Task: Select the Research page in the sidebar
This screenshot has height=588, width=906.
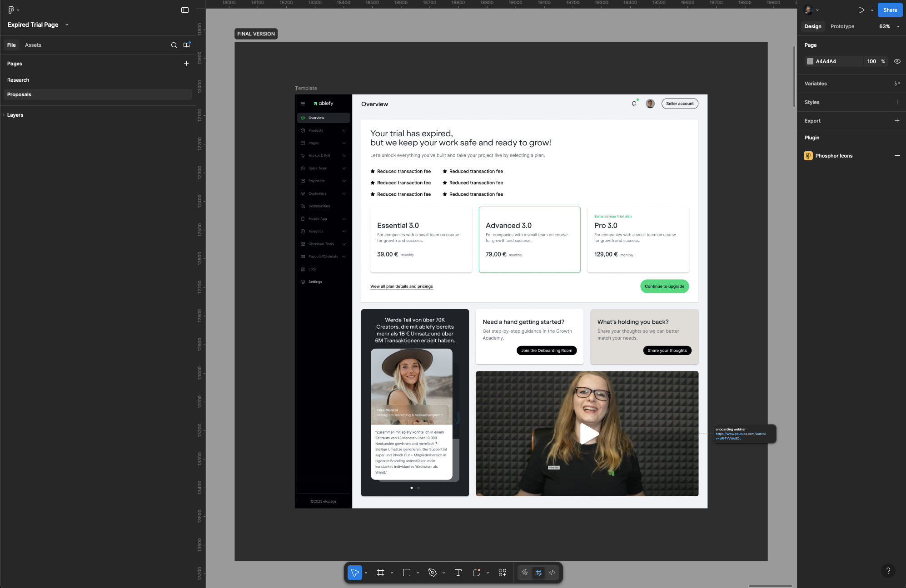Action: tap(18, 80)
